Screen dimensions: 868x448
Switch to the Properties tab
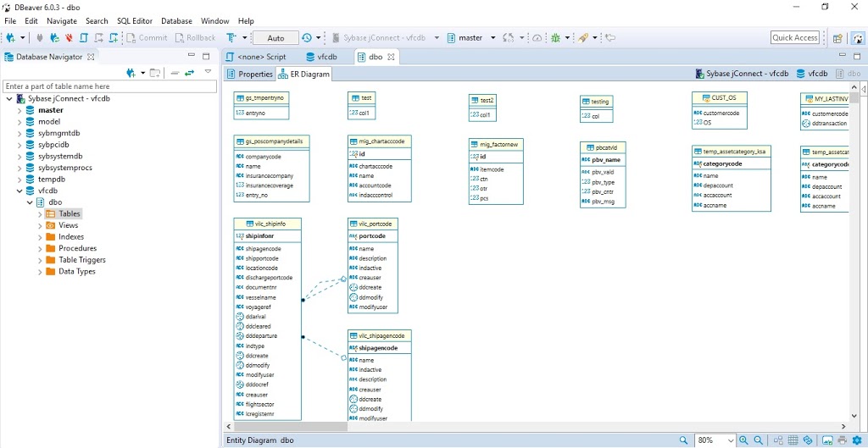[250, 74]
